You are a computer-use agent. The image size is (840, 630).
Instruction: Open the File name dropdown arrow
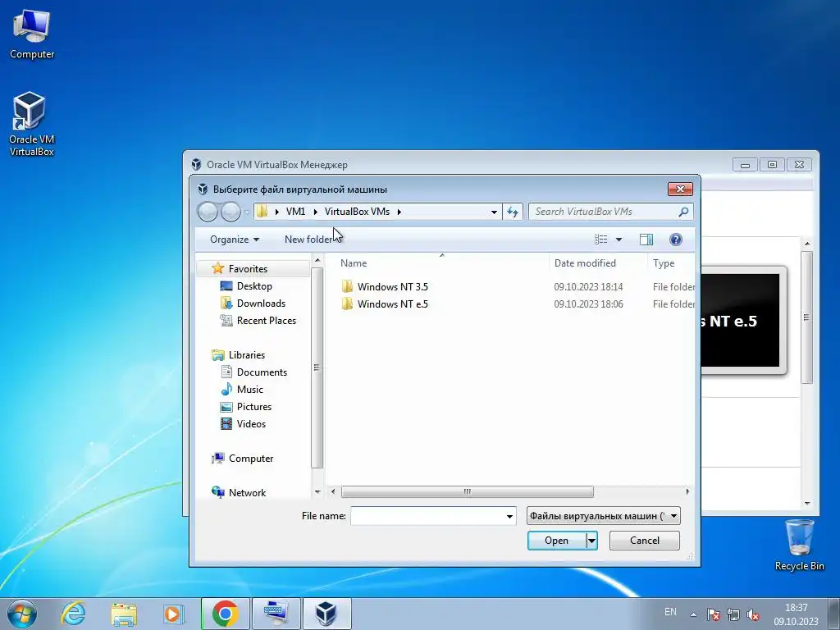click(x=509, y=517)
